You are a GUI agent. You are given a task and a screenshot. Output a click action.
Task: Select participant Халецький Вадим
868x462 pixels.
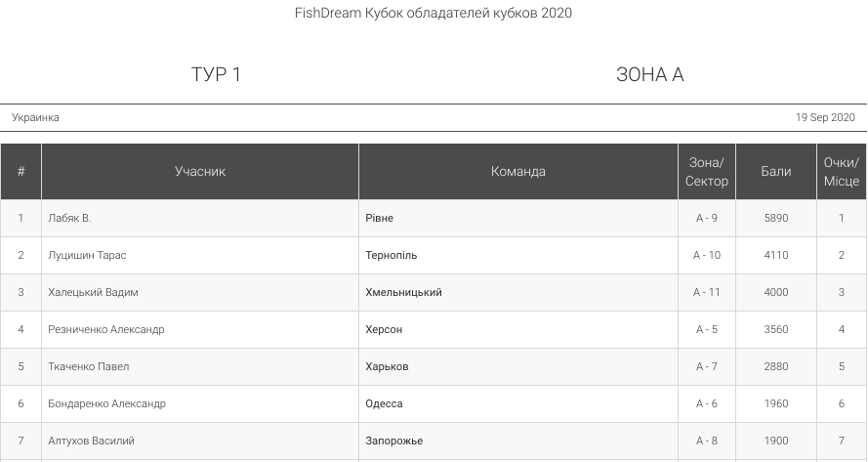click(x=93, y=292)
